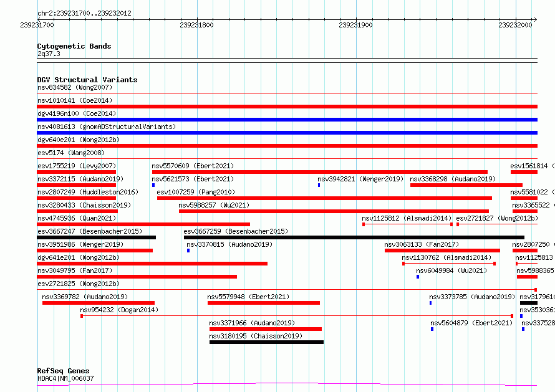
Task: Click the chr2:239231700..239232012 coordinates label
Action: point(84,14)
